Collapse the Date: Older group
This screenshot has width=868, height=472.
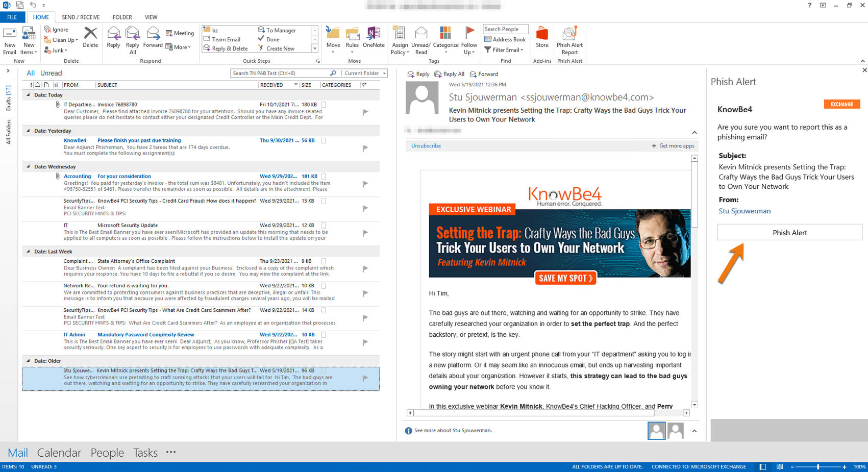coord(28,361)
